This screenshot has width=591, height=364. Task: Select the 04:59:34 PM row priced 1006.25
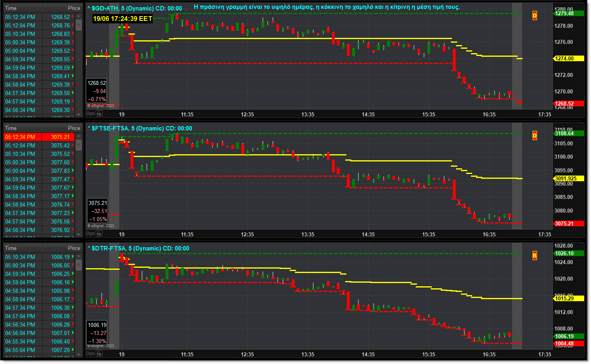tap(39, 274)
